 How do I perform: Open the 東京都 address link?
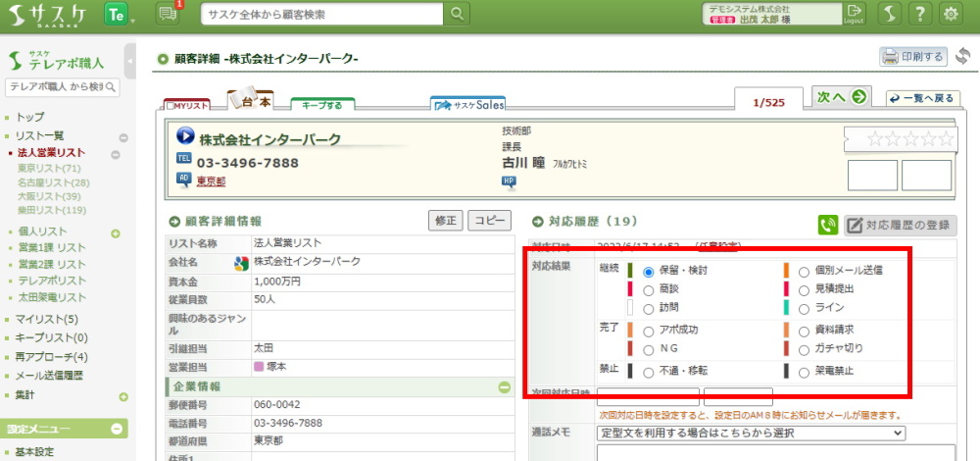(x=211, y=181)
